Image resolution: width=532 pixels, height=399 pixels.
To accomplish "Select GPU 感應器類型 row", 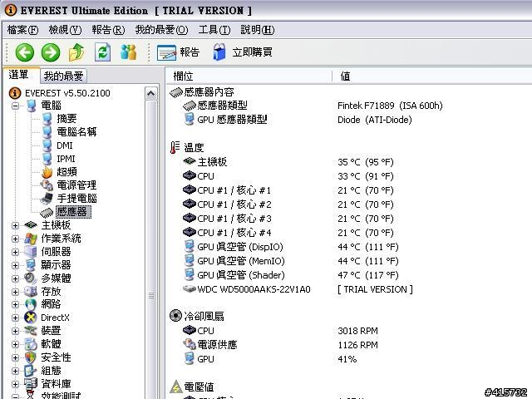I will [x=349, y=120].
